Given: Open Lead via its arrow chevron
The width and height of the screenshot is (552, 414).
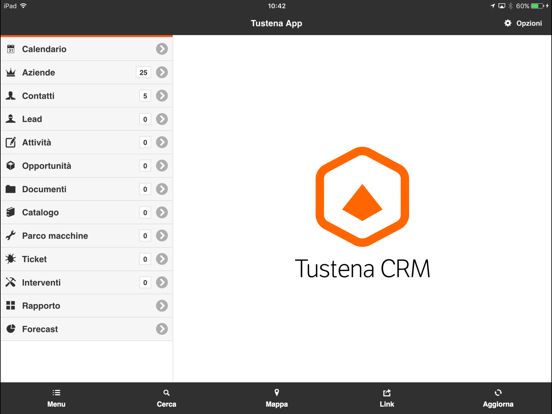Looking at the screenshot, I should coord(162,119).
